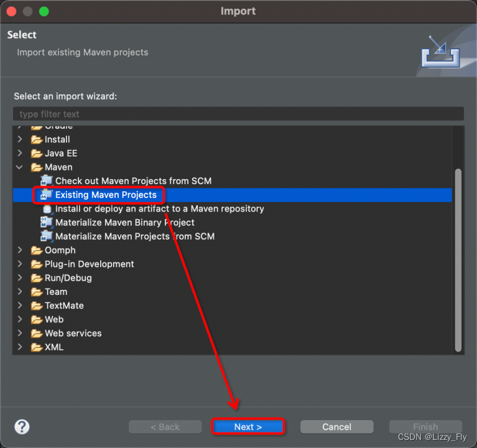This screenshot has width=477, height=448.
Task: Select the Team label
Action: click(56, 292)
